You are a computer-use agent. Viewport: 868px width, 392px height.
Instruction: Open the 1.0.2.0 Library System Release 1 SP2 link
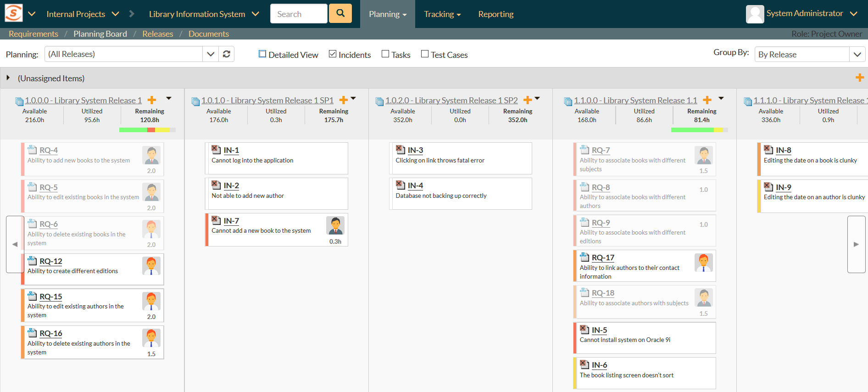(x=451, y=100)
